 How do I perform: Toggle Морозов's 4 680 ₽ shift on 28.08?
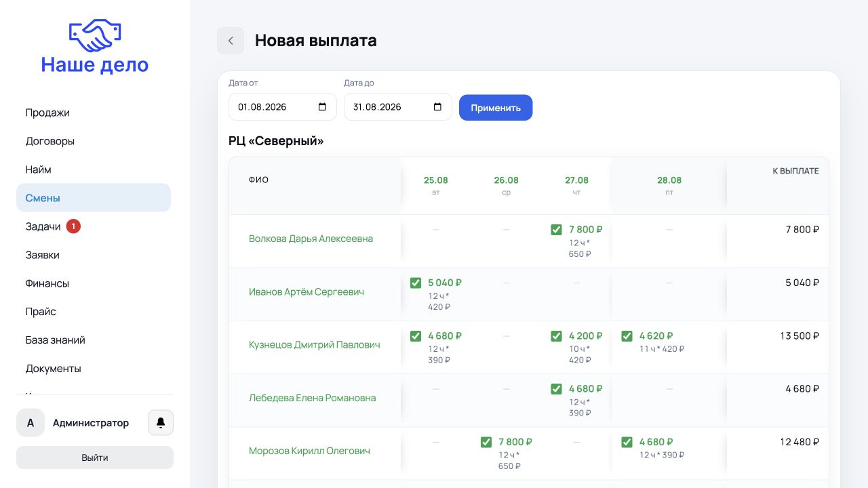pos(627,442)
